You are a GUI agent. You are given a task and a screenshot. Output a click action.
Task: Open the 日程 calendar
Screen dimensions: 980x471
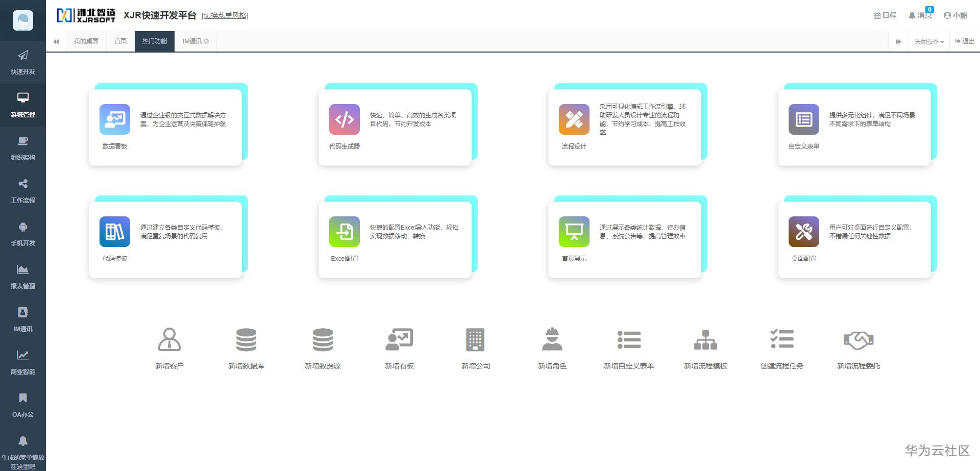885,15
